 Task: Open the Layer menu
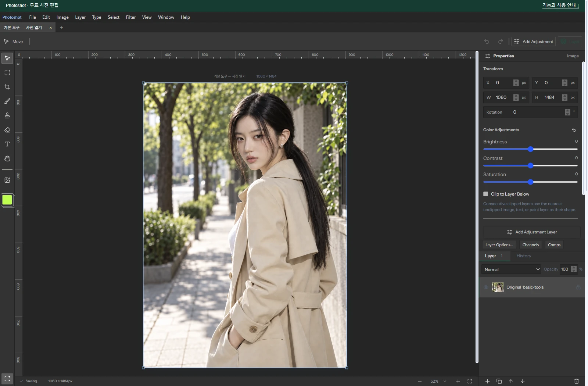[x=80, y=17]
